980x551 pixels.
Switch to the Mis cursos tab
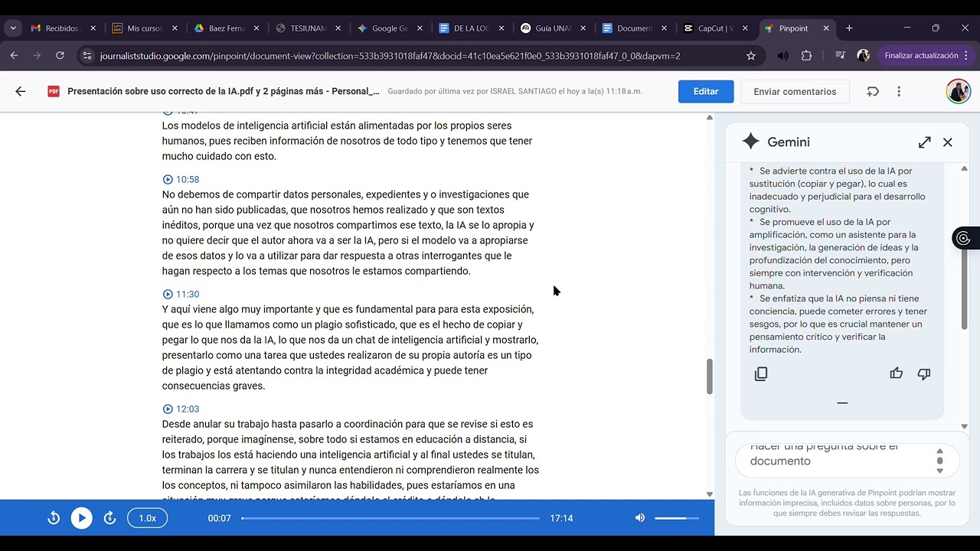144,28
